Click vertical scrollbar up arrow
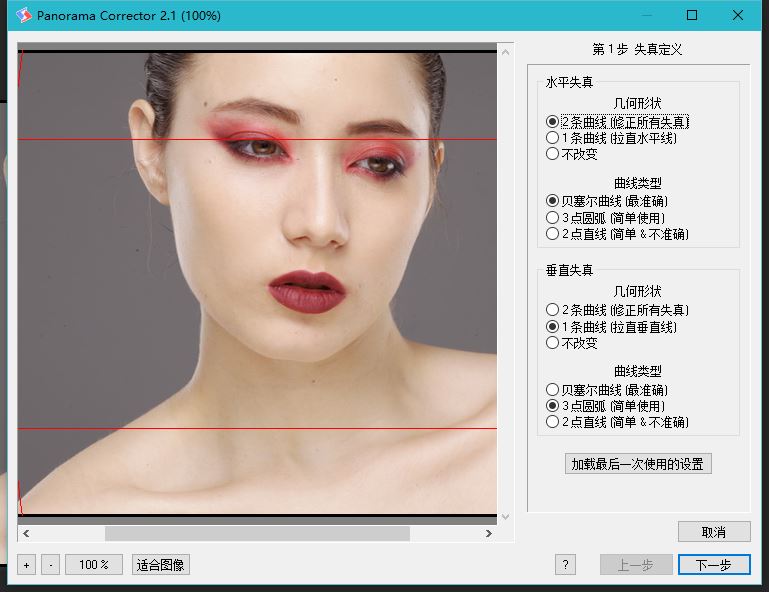 (x=506, y=51)
